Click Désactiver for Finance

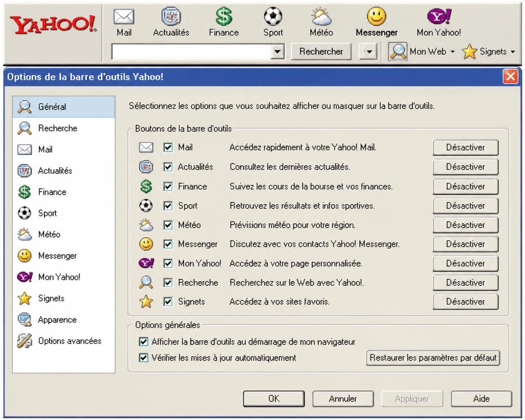[x=465, y=186]
